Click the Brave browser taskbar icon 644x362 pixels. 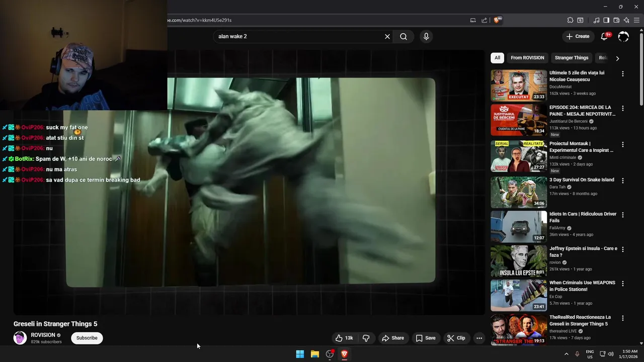pos(345,354)
